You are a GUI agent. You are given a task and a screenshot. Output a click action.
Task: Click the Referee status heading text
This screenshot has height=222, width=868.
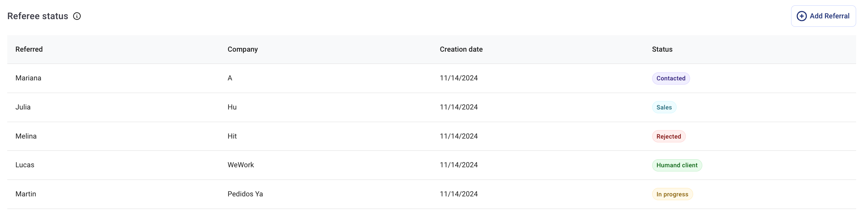(38, 16)
